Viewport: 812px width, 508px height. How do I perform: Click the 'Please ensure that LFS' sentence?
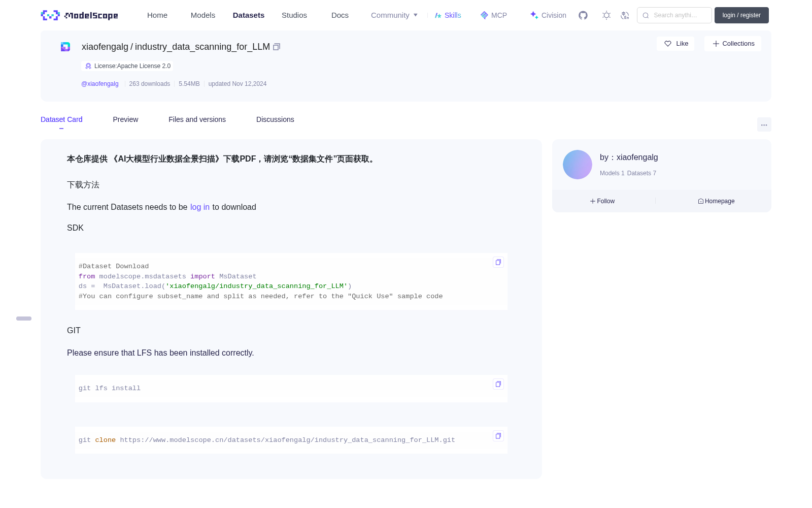point(160,353)
